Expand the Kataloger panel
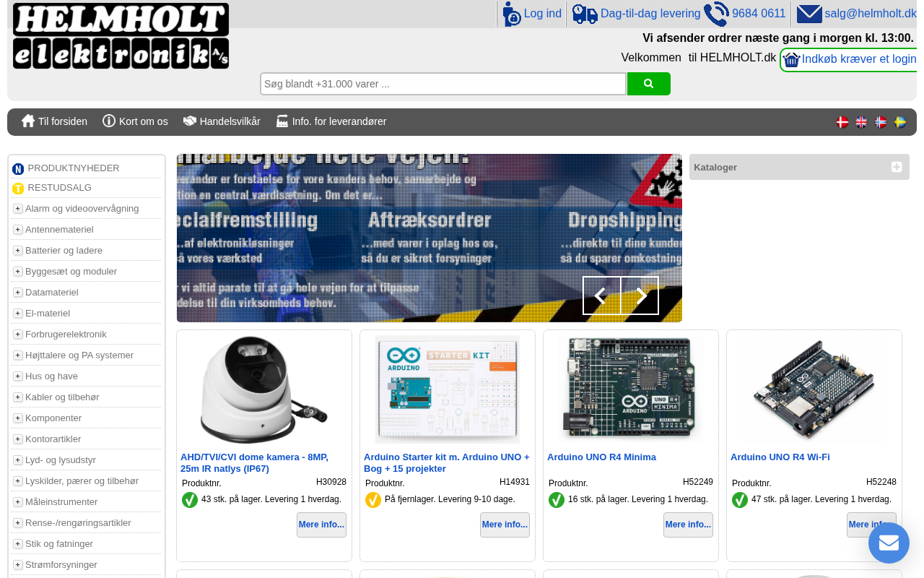 897,167
